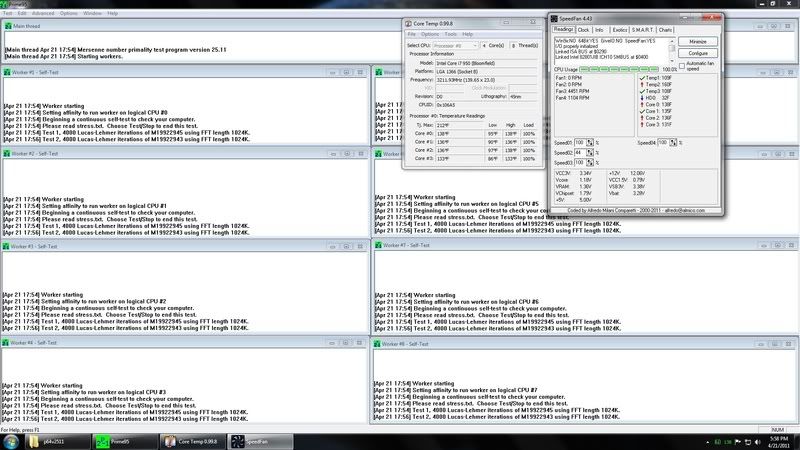Click the Main thread window icon
This screenshot has height=450, width=800.
coord(8,26)
